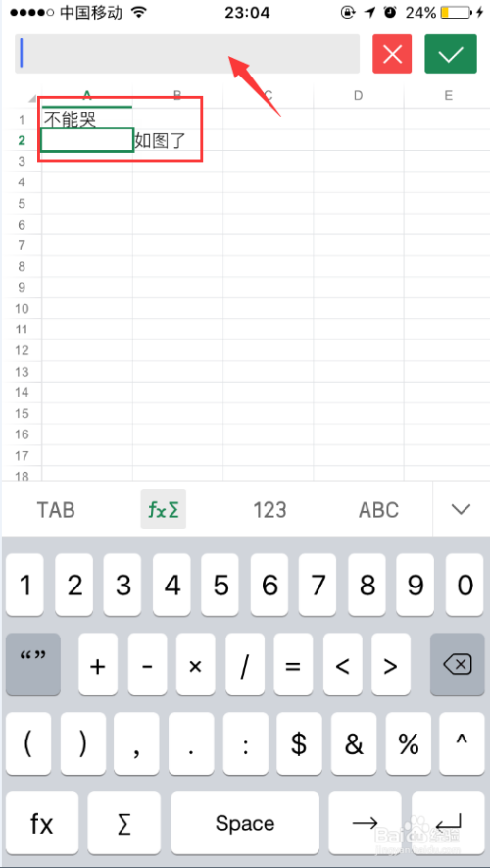Select the fxΣ keyboard tab
Image resolution: width=490 pixels, height=868 pixels.
click(163, 509)
